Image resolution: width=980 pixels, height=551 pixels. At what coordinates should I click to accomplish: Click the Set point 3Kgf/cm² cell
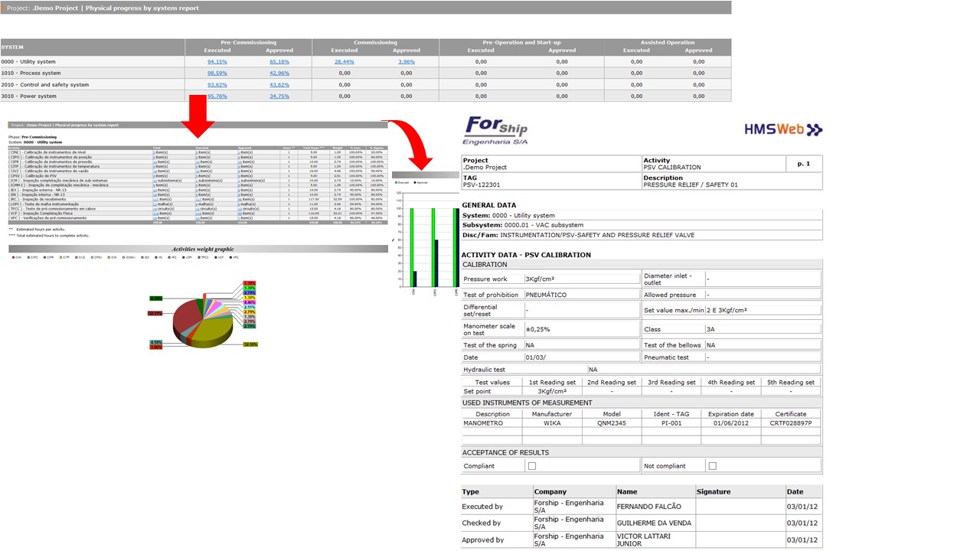[x=552, y=391]
